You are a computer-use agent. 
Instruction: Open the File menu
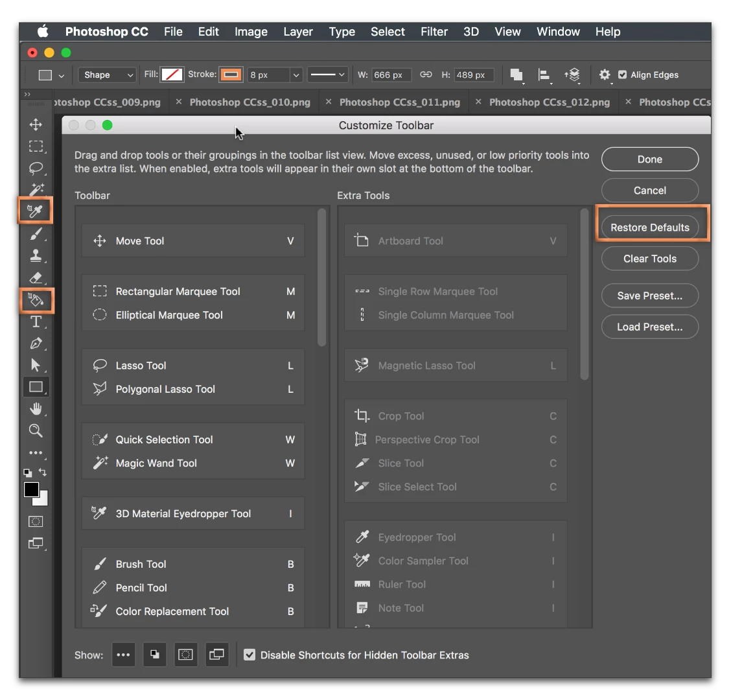[173, 32]
